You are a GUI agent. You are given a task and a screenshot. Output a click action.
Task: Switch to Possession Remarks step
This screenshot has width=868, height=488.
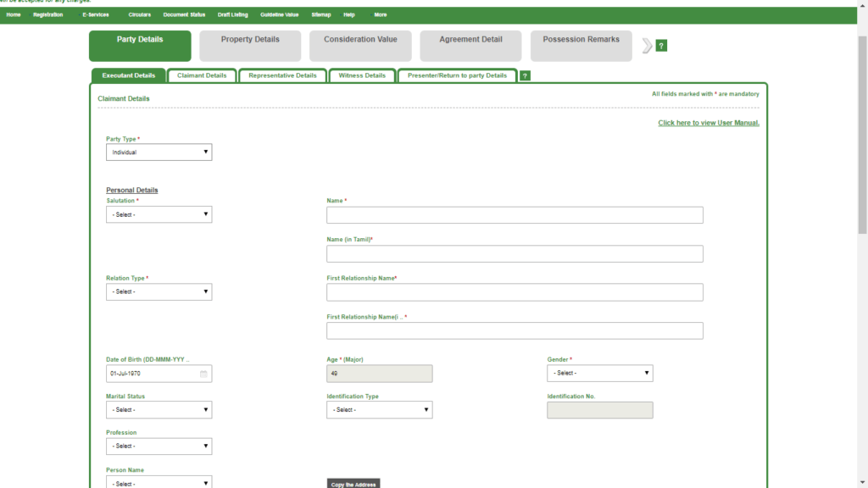coord(581,46)
